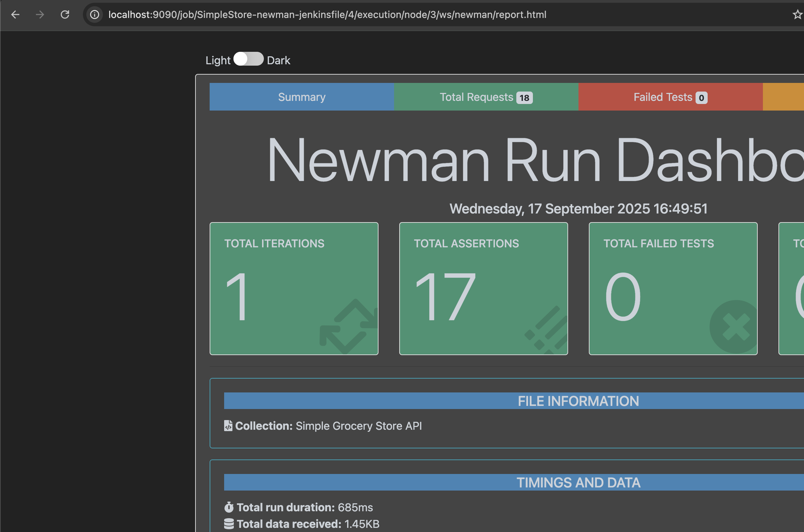Bookmark this page with the star icon

797,15
